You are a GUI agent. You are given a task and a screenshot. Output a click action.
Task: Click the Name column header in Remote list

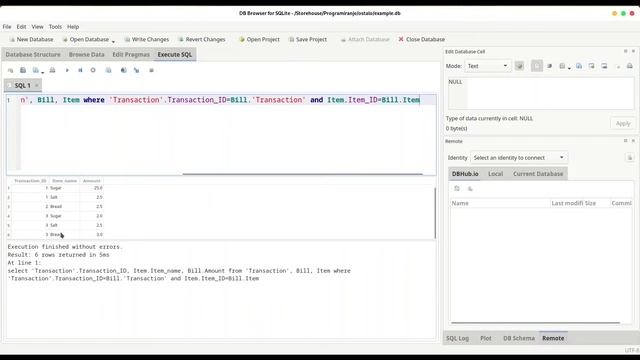500,203
